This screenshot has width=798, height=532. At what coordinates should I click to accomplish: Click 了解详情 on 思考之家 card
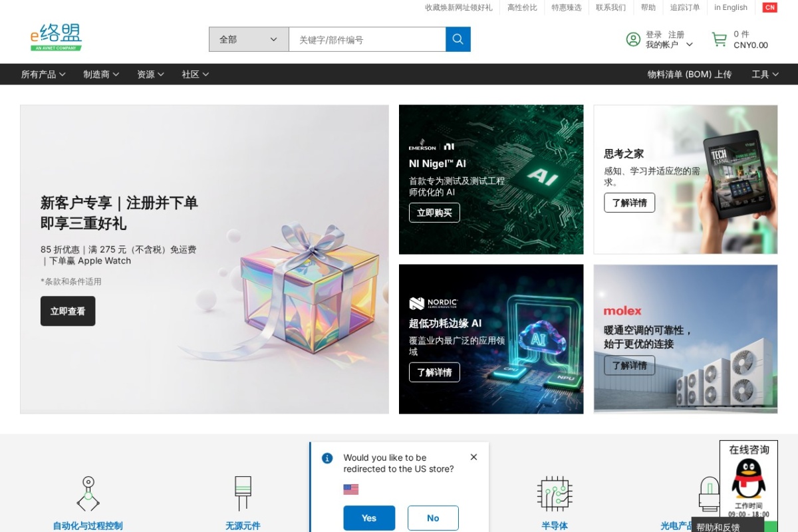click(x=629, y=203)
